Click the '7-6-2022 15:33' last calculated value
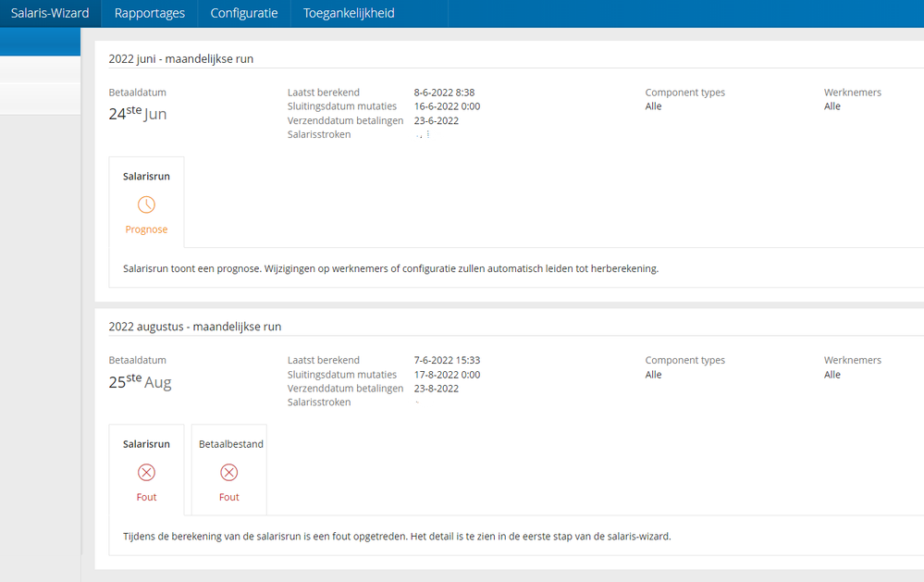 pyautogui.click(x=448, y=360)
